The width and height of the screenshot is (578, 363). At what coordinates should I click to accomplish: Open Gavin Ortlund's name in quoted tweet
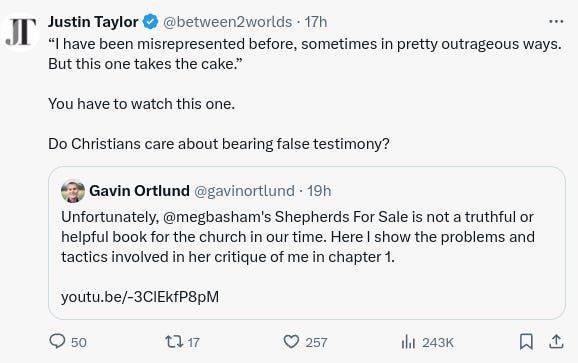tap(139, 191)
